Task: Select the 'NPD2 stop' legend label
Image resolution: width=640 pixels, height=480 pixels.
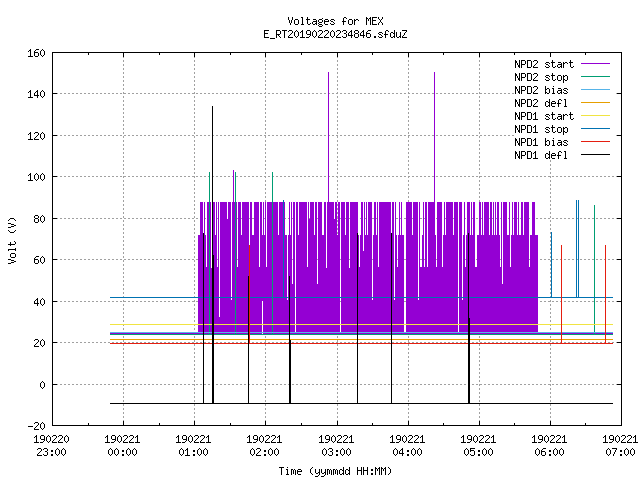Action: 541,77
